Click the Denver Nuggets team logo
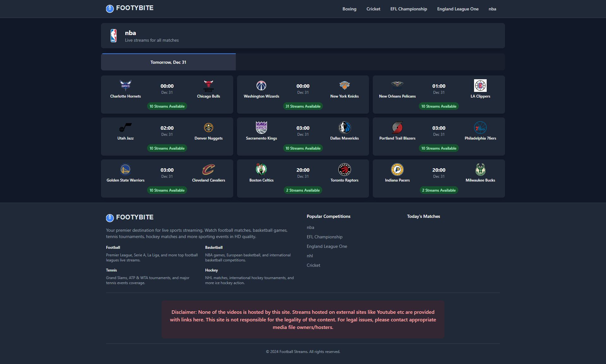 coord(208,128)
